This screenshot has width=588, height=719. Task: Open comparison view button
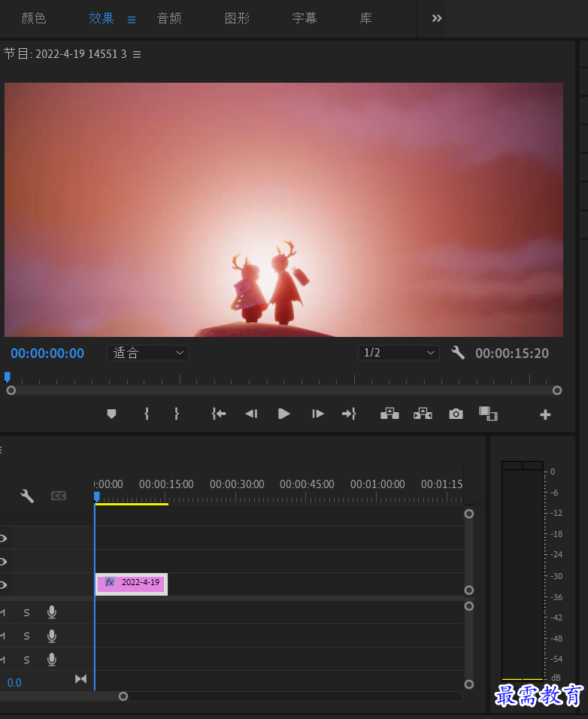[488, 414]
